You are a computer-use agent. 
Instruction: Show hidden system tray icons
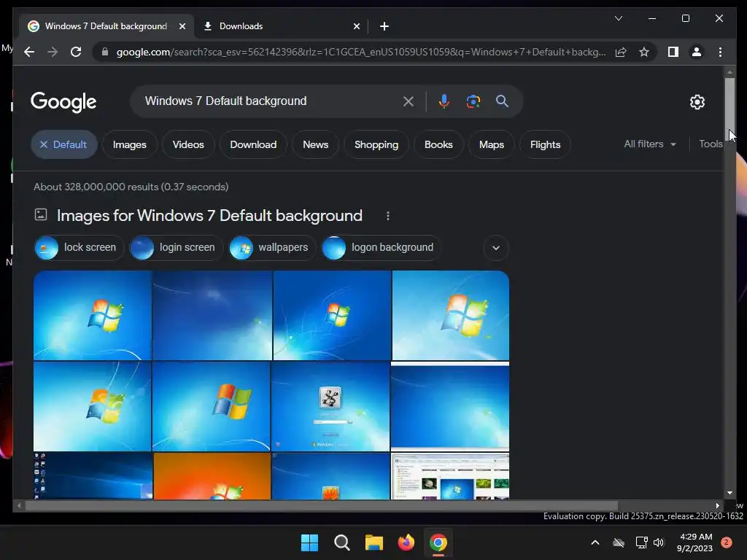click(x=595, y=542)
